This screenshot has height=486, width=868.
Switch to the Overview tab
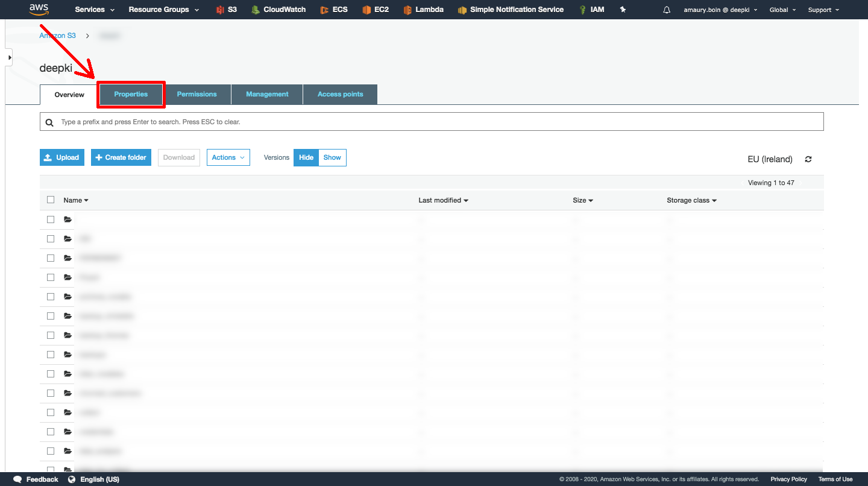tap(69, 95)
